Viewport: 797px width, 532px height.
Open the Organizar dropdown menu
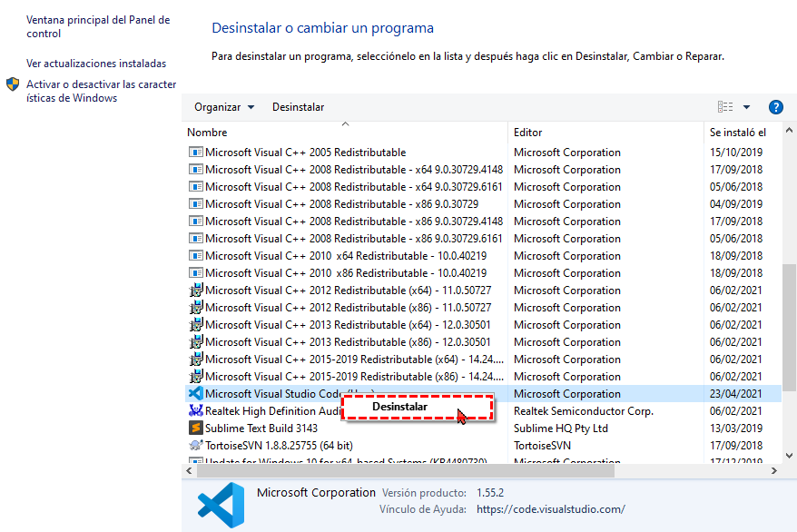point(224,107)
